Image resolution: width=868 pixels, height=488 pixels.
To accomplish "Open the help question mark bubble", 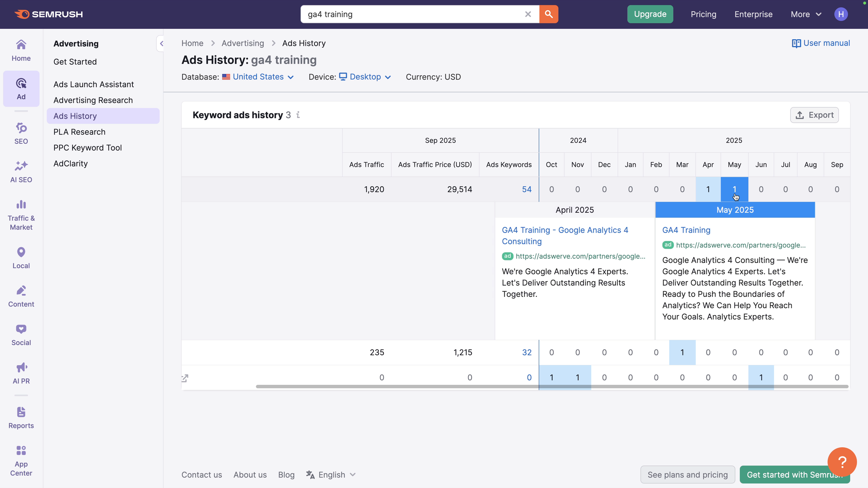I will pos(842,461).
